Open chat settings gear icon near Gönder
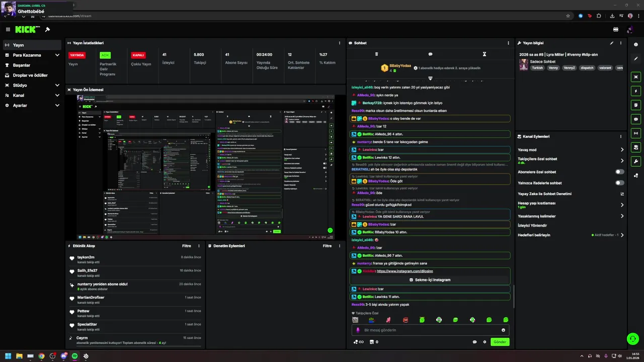 click(485, 342)
